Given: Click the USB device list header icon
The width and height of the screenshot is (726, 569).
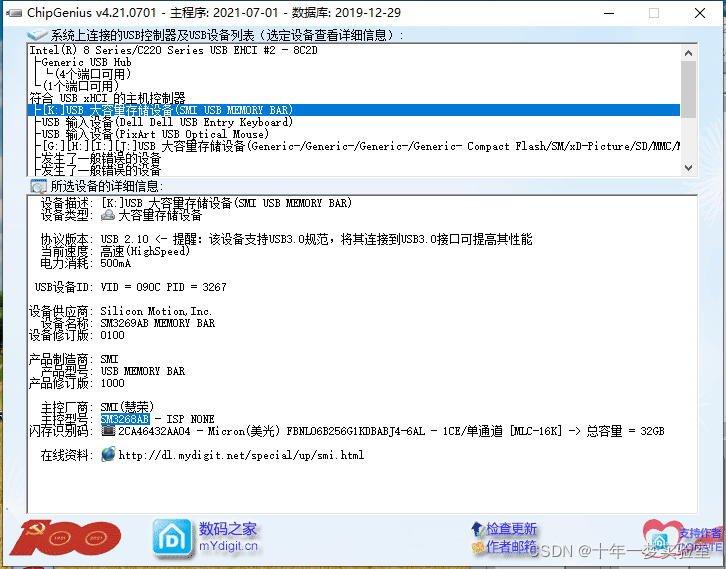Looking at the screenshot, I should (37, 35).
